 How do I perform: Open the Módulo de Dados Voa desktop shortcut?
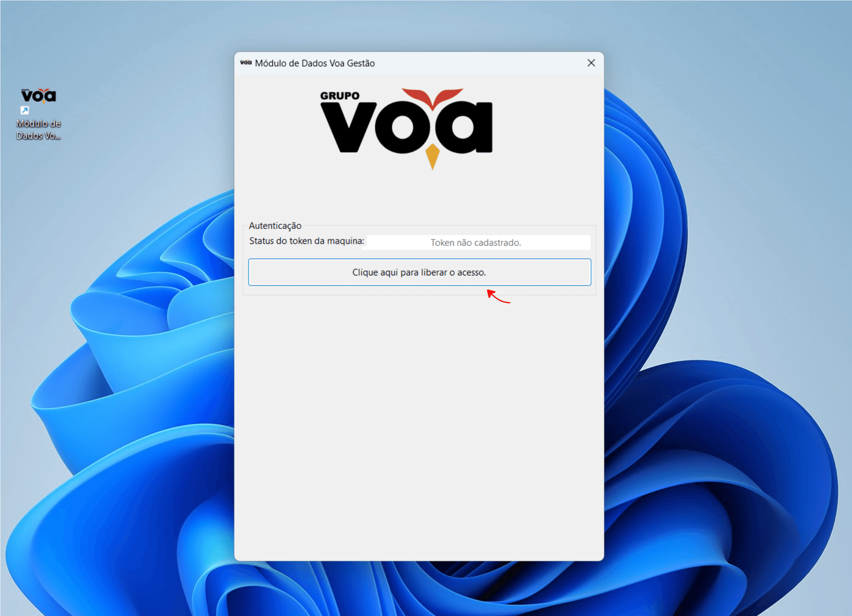click(38, 114)
